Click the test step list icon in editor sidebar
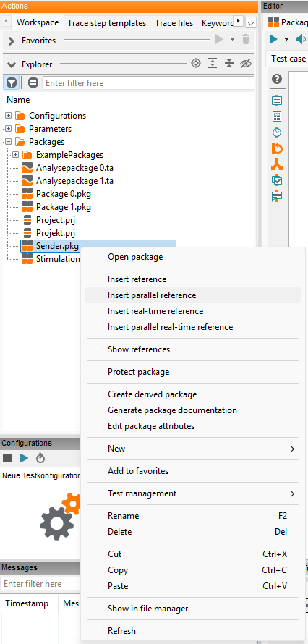The image size is (308, 644). click(x=277, y=100)
